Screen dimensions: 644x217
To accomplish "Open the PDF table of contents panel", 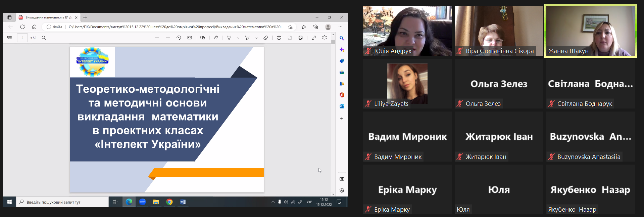I will pos(9,38).
